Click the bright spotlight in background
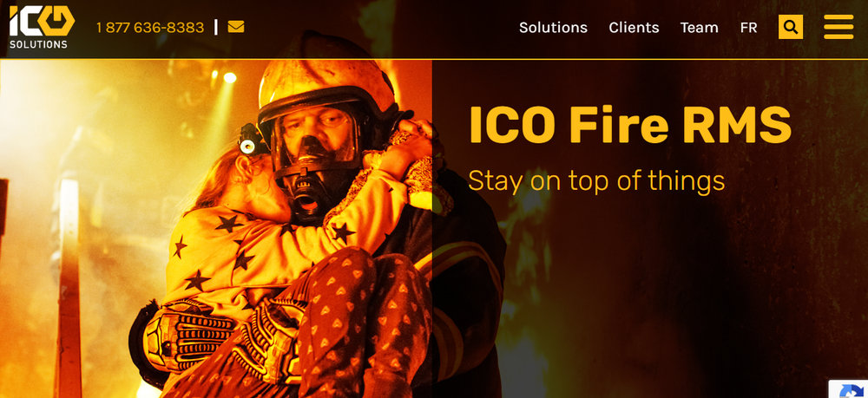 tap(230, 77)
